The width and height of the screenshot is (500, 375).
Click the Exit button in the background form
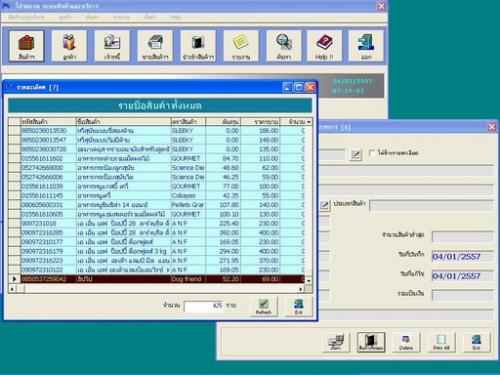click(x=476, y=342)
